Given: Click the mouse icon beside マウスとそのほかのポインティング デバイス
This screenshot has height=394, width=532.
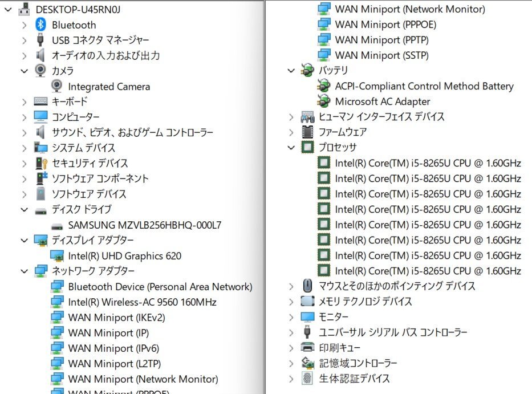Looking at the screenshot, I should [x=307, y=286].
